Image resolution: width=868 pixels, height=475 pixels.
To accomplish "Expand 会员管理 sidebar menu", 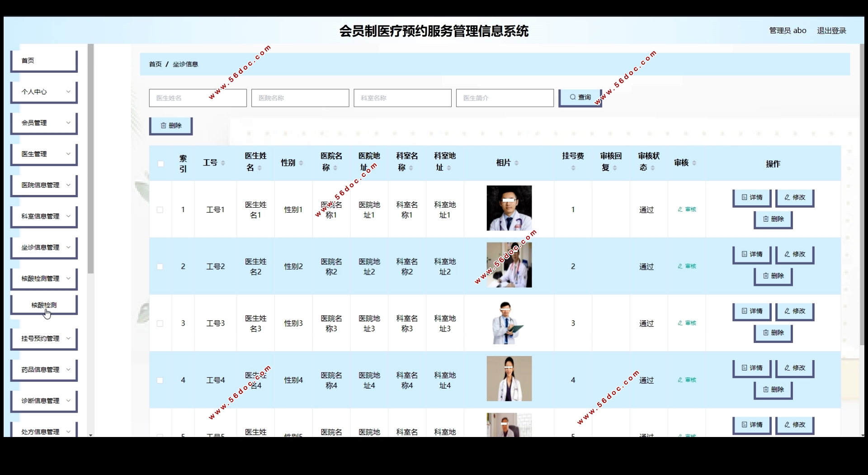I will click(x=44, y=123).
